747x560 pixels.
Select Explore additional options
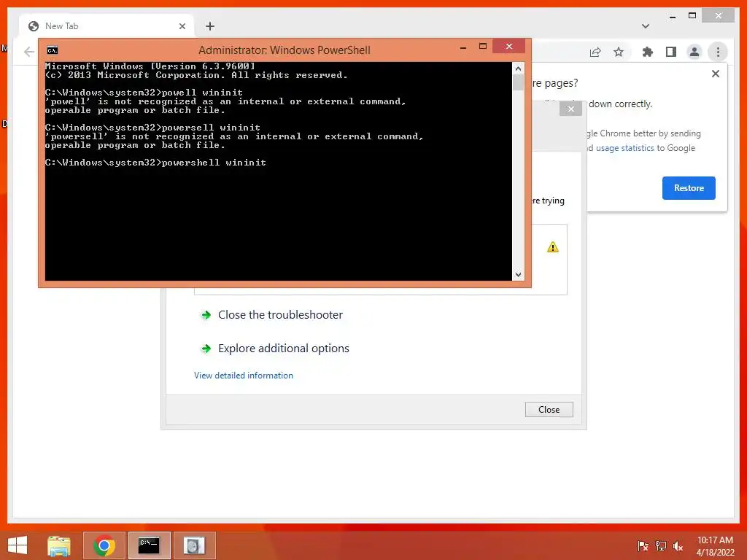pos(284,348)
